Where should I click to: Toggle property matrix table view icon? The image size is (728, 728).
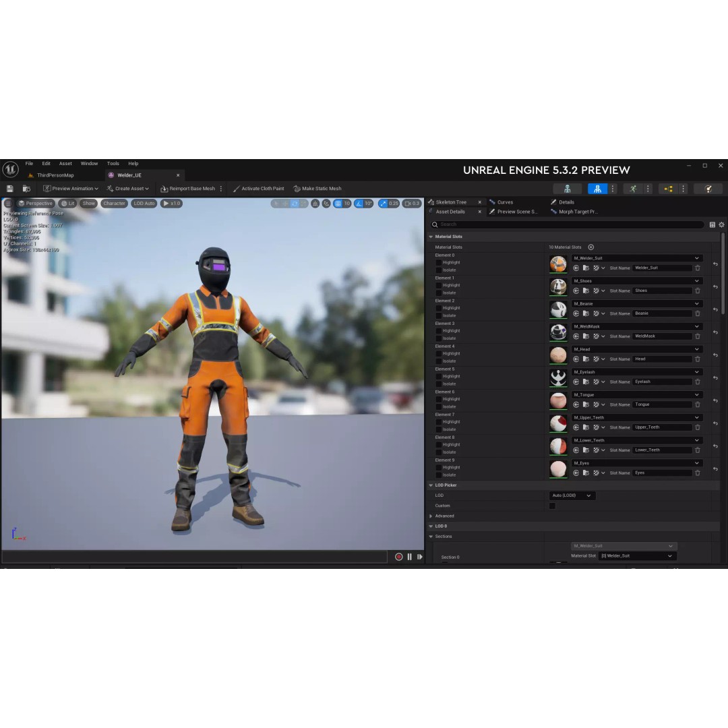click(x=712, y=224)
